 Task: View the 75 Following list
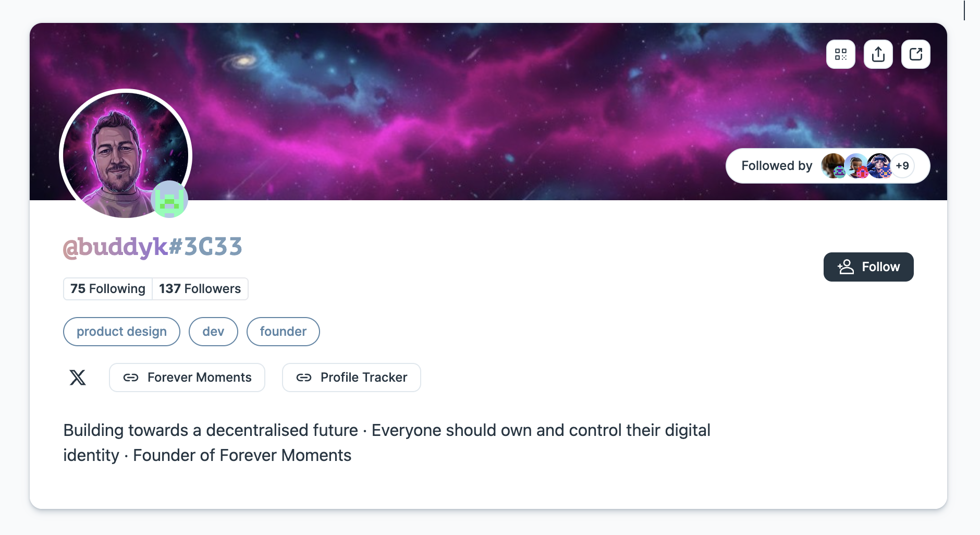108,289
